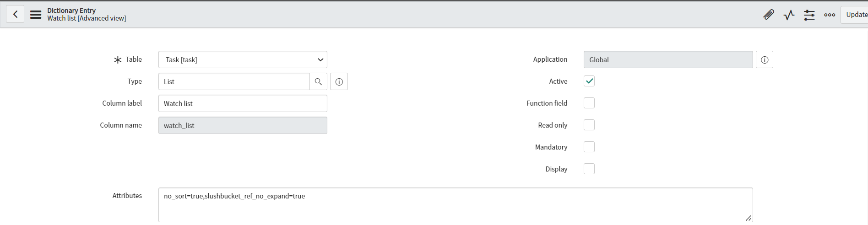
Task: Click the Type field magnifier lookup icon
Action: point(319,81)
